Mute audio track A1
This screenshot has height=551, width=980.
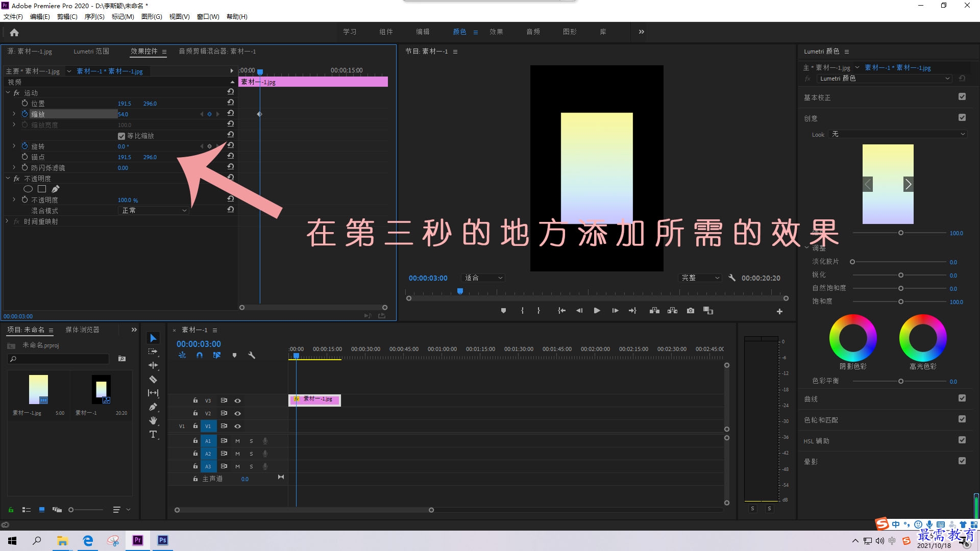(x=237, y=441)
